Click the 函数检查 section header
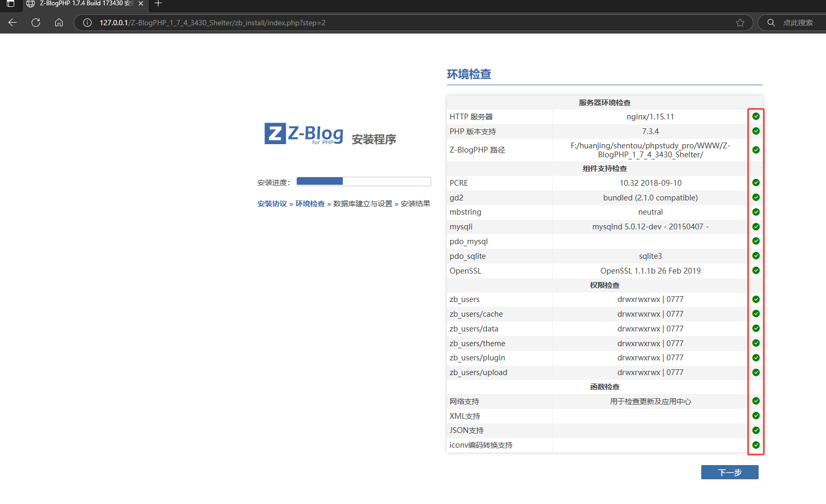 coord(604,387)
